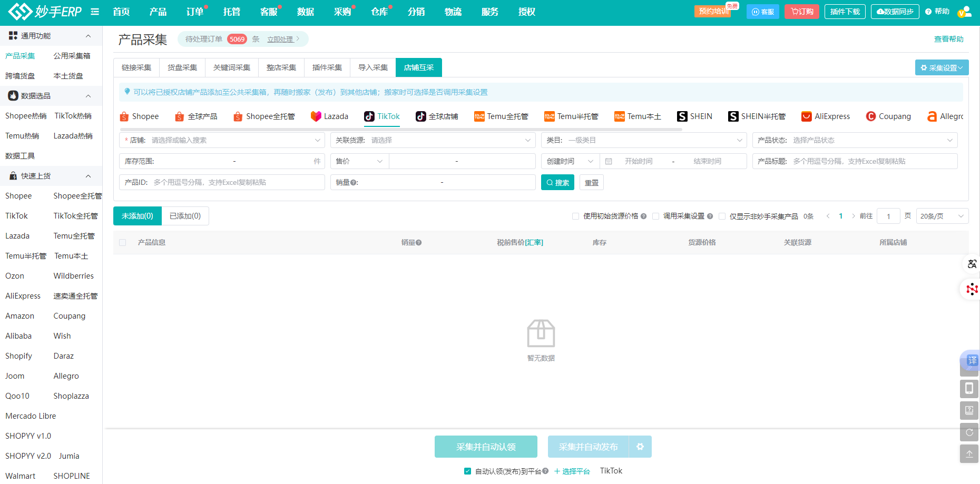Click the refresh icon in right floating toolbar
Viewport: 980px width, 484px height.
click(969, 432)
